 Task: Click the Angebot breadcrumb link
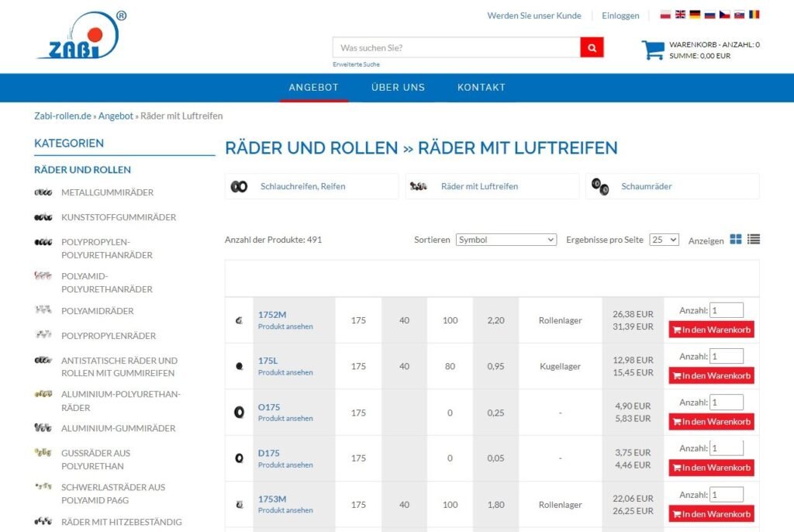coord(116,116)
